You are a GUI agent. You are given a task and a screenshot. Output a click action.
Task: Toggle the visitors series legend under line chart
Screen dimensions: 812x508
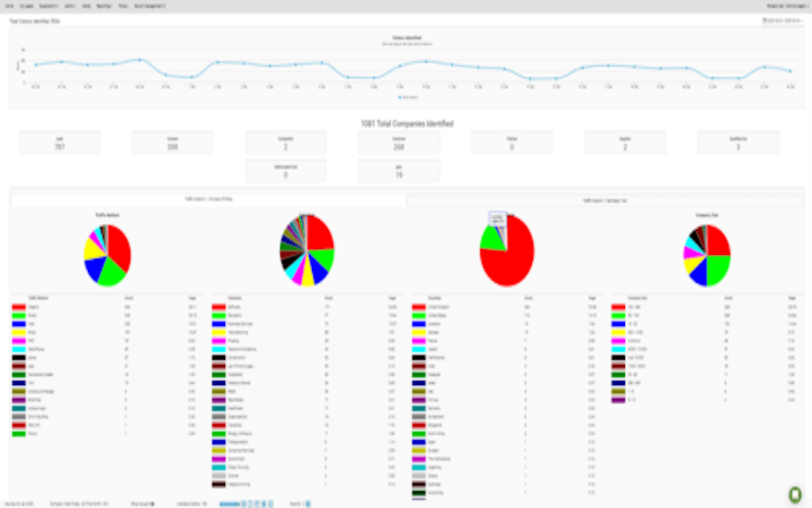point(409,97)
